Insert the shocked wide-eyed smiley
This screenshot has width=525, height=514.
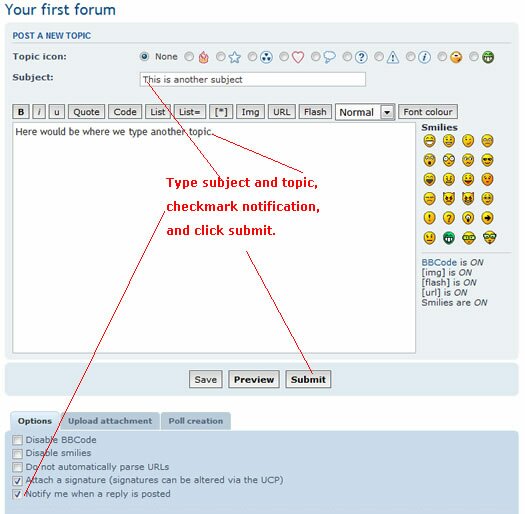(x=449, y=160)
